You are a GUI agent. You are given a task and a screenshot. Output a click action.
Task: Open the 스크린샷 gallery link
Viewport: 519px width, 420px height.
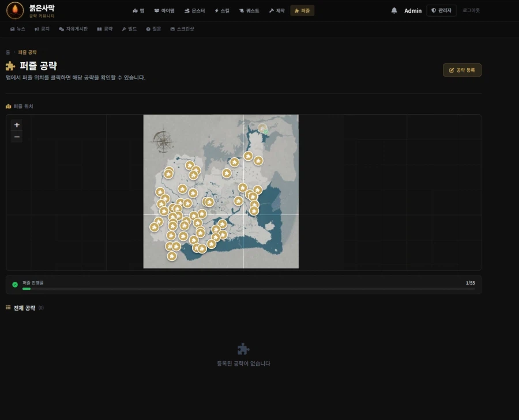[x=182, y=29]
